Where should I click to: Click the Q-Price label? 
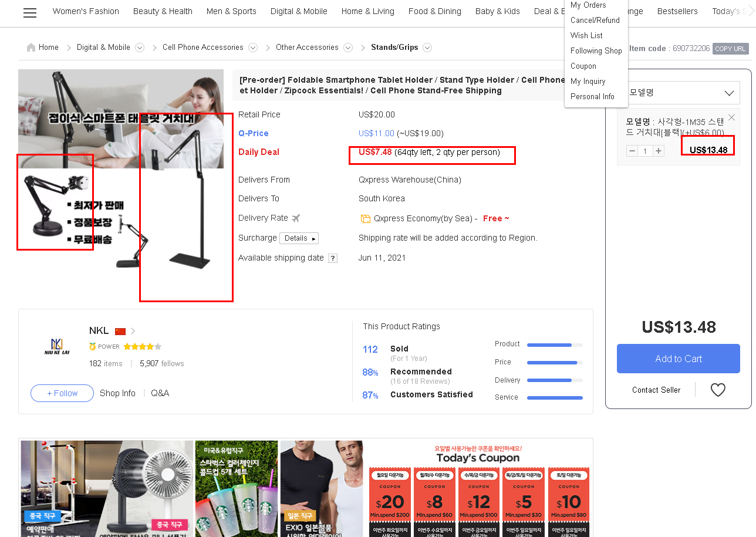click(254, 134)
